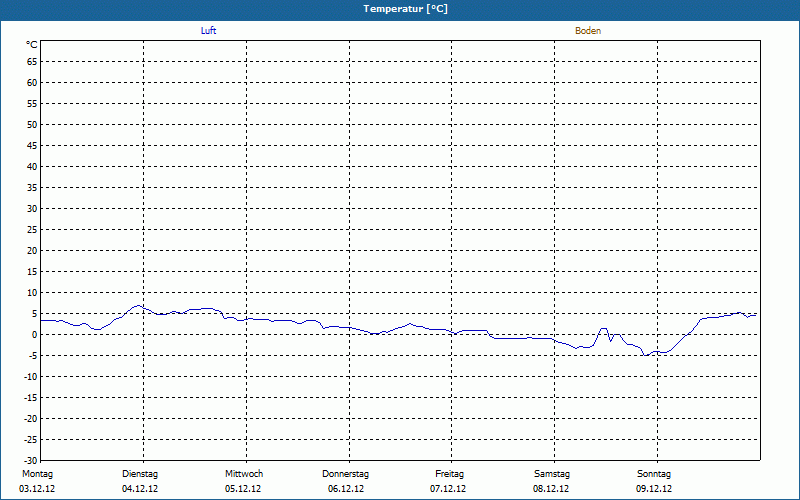800x500 pixels.
Task: Click the blue line's lowest dip before Sonntag
Action: click(x=646, y=355)
